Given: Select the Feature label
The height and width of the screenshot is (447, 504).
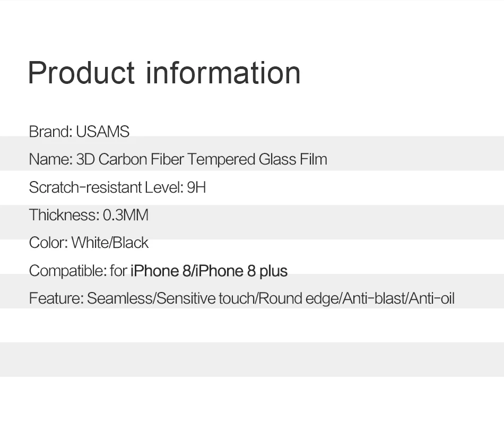Looking at the screenshot, I should [56, 298].
